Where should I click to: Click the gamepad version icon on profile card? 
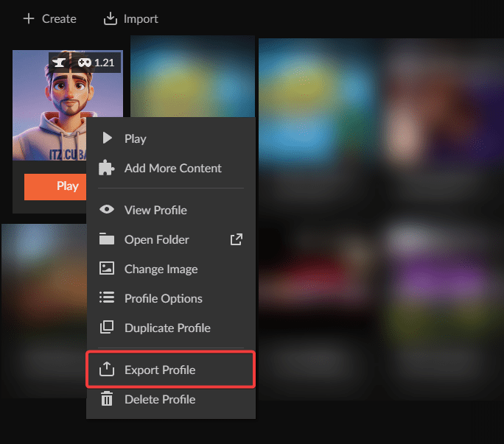pos(84,63)
